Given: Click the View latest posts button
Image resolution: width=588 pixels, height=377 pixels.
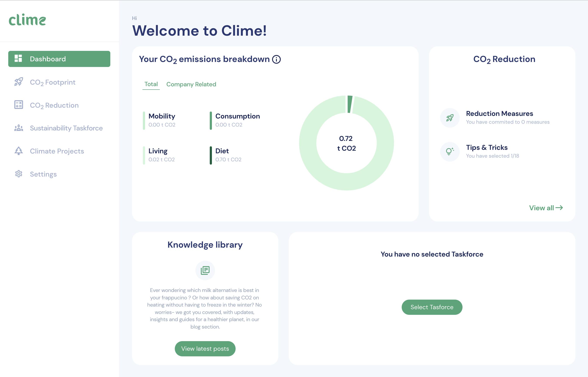Looking at the screenshot, I should pos(205,349).
